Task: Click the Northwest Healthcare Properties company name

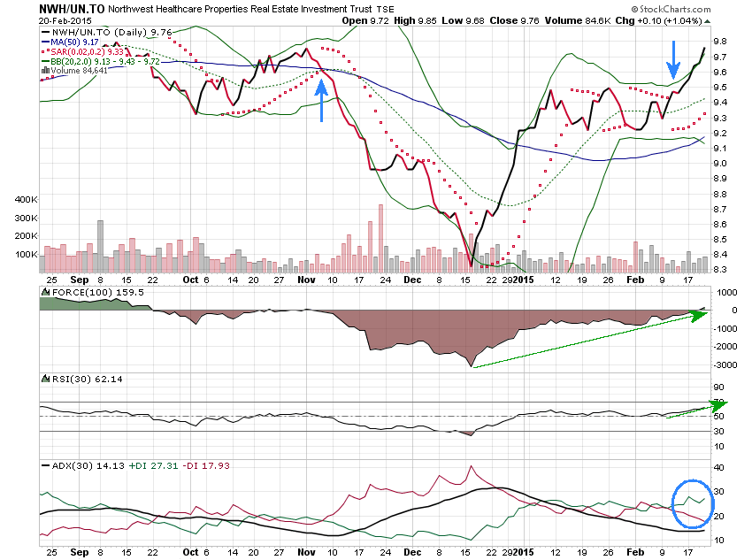Action: tap(240, 9)
